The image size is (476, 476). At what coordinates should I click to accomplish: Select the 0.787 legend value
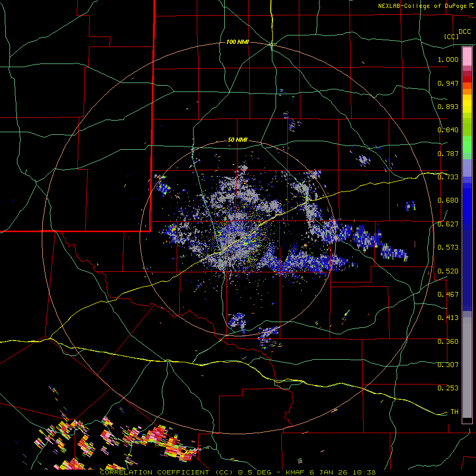pyautogui.click(x=448, y=153)
